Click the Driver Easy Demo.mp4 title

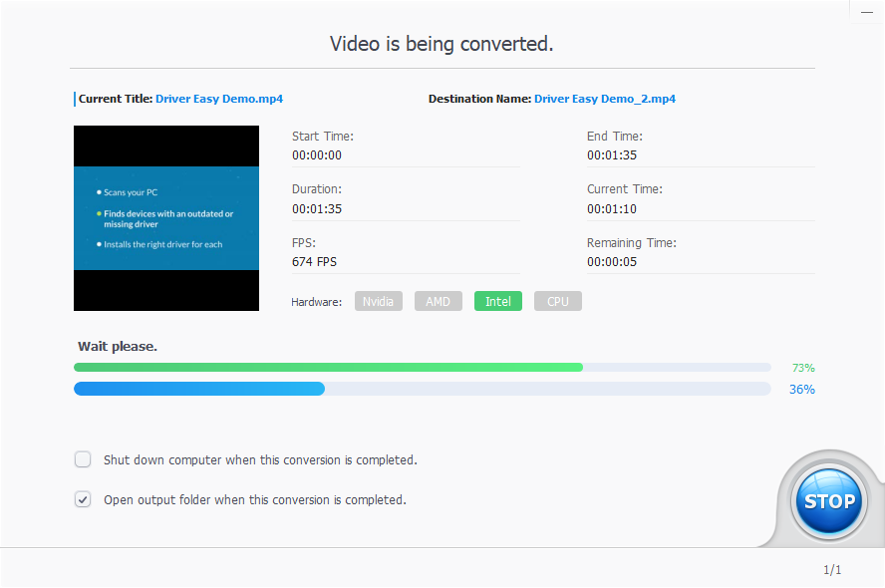(x=218, y=99)
